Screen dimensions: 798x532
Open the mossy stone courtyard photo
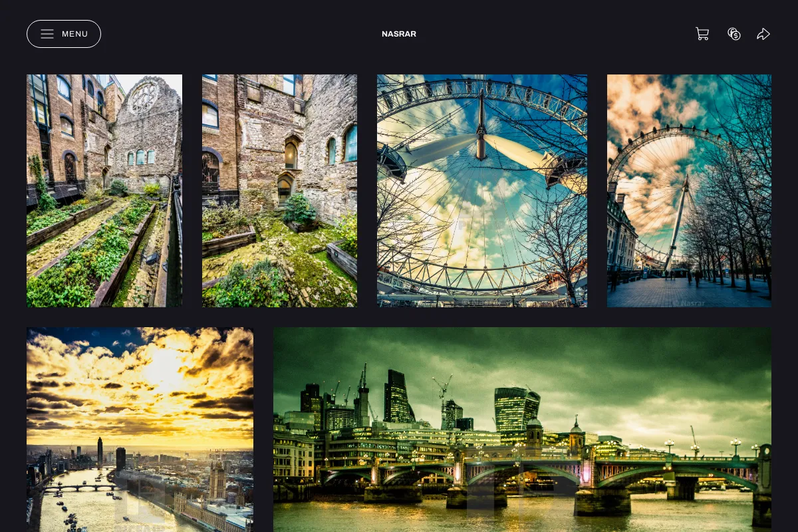click(x=279, y=191)
